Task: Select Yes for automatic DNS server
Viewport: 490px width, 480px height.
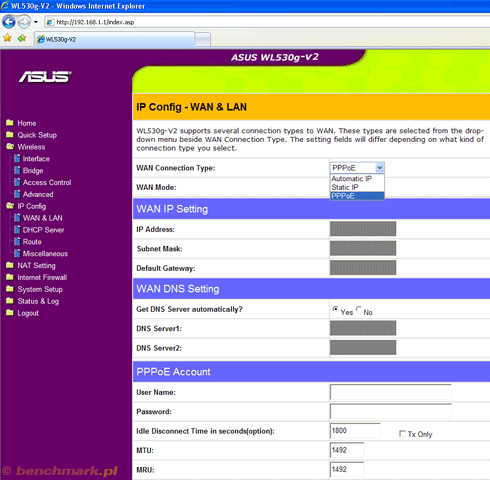Action: pyautogui.click(x=335, y=309)
